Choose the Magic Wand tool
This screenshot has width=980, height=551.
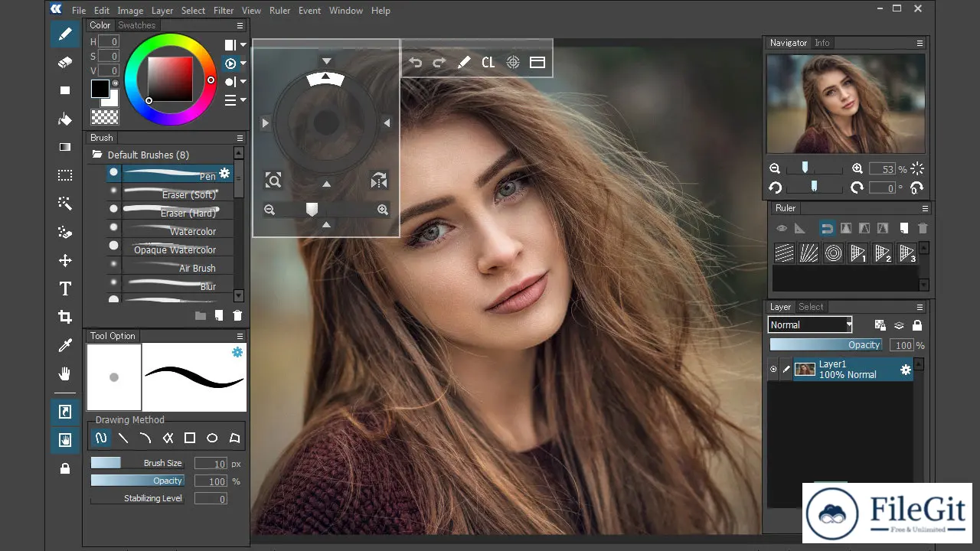(65, 204)
